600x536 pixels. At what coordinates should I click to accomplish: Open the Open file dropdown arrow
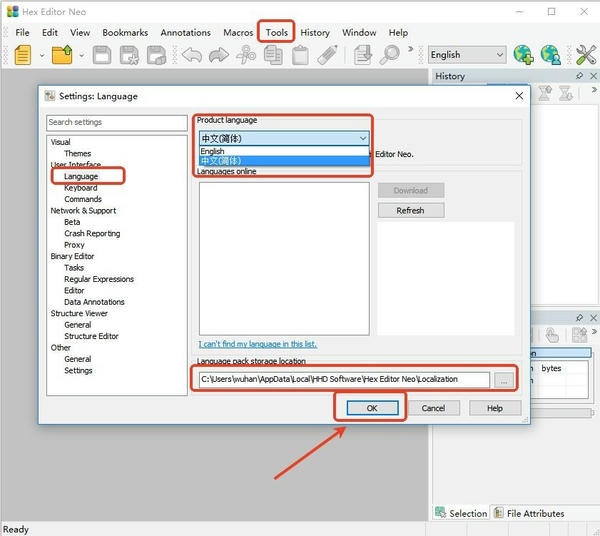pyautogui.click(x=82, y=55)
